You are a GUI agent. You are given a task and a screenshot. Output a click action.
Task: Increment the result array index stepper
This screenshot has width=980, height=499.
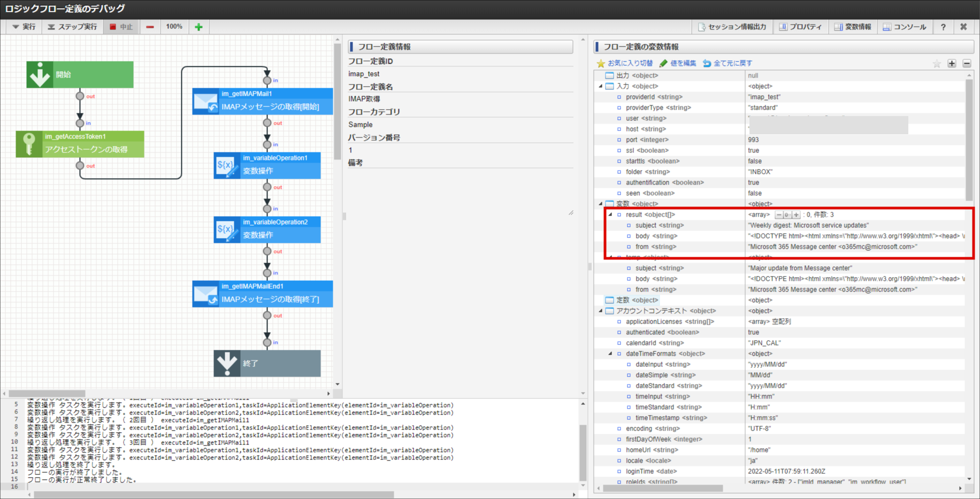pyautogui.click(x=796, y=214)
